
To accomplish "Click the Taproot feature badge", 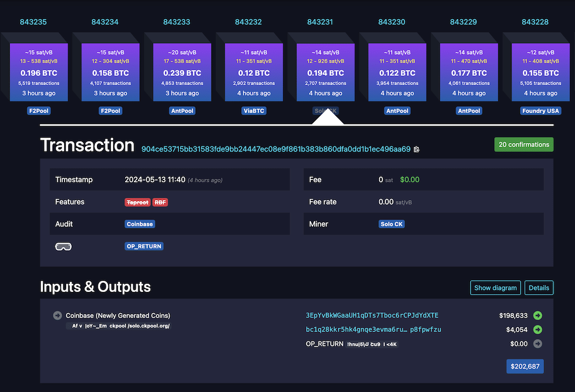I will (137, 202).
